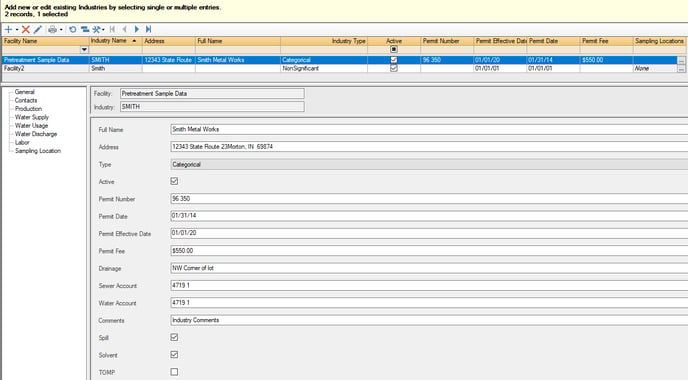The image size is (688, 380).
Task: Click the Full Name input field
Action: coord(429,129)
